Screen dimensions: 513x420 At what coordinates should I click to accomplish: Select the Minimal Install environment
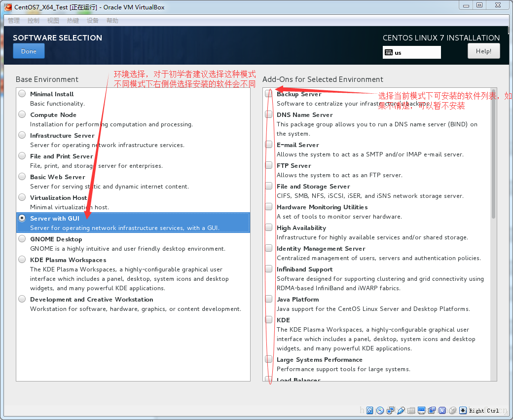point(22,94)
